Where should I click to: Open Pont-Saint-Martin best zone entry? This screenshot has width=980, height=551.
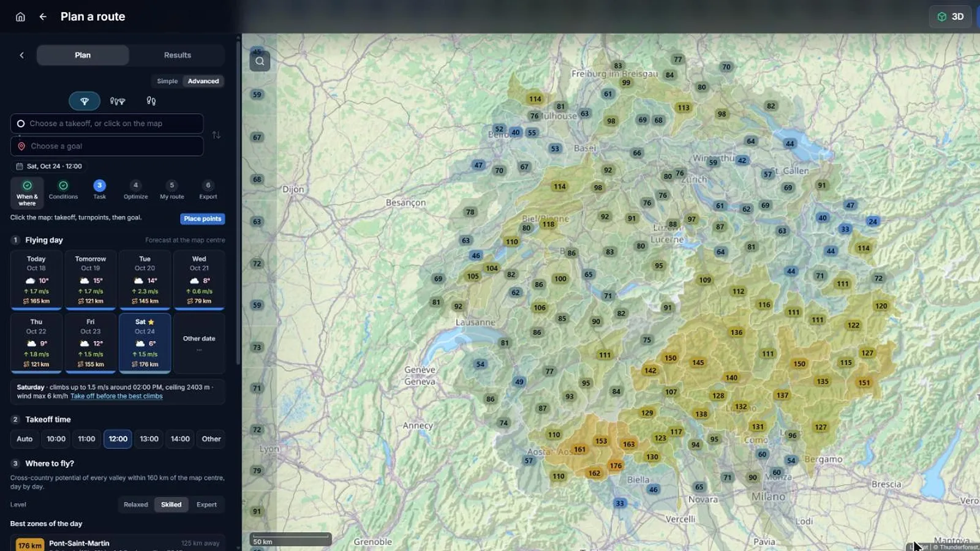tap(118, 544)
